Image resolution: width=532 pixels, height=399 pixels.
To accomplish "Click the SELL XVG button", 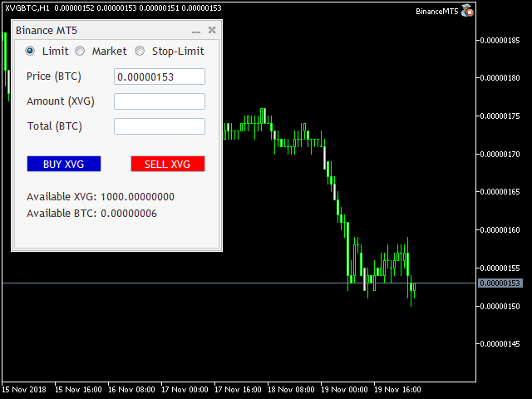I will click(x=168, y=164).
